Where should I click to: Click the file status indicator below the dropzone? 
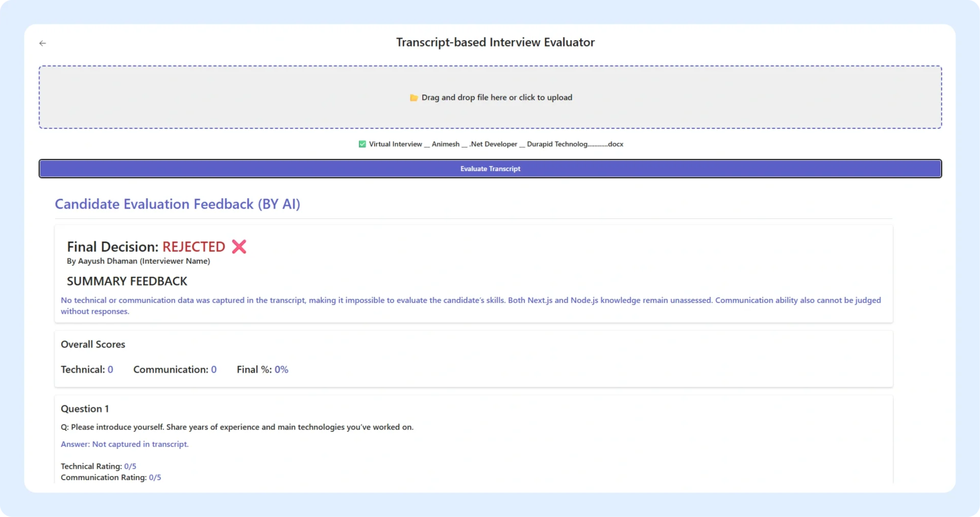(490, 144)
